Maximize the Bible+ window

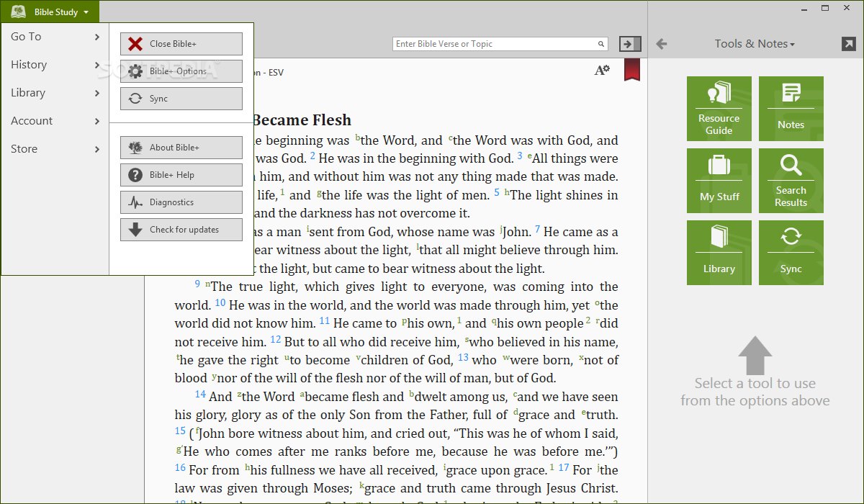[827, 8]
